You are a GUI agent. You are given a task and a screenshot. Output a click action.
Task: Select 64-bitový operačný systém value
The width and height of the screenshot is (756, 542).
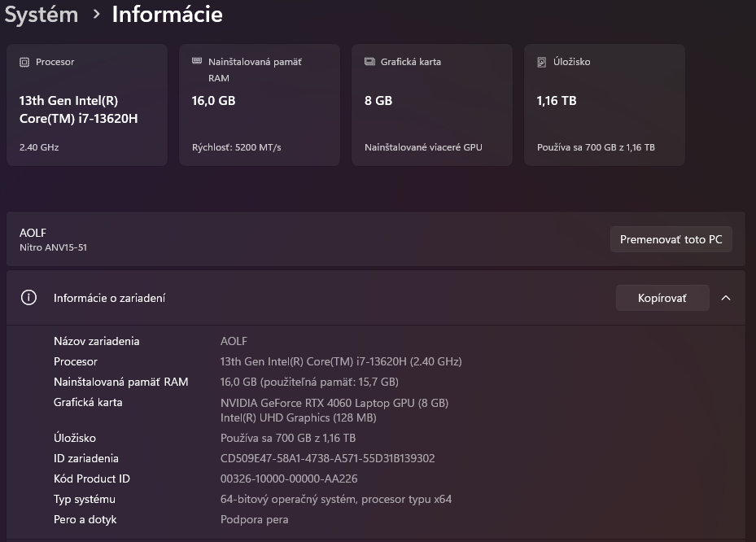[x=336, y=499]
